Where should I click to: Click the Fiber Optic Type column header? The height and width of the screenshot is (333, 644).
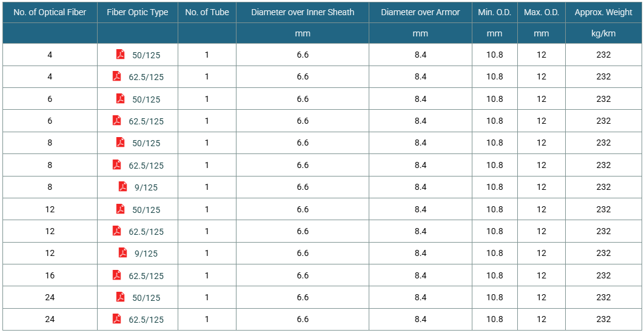138,12
